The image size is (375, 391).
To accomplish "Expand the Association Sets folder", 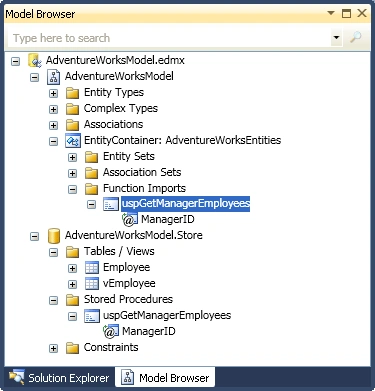I will pyautogui.click(x=72, y=173).
